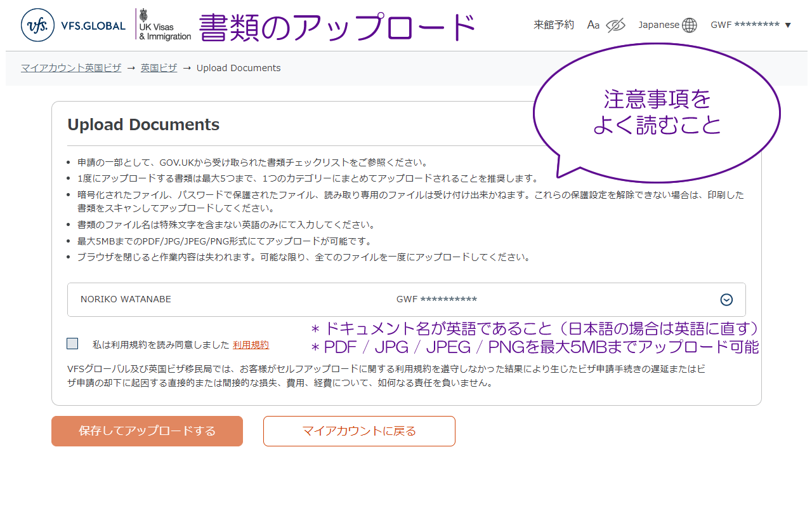Click the globe icon beside Japanese
This screenshot has width=812, height=508.
[690, 25]
